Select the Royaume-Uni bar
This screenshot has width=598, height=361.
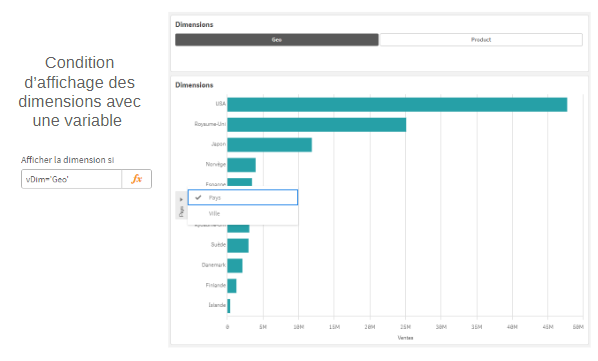pos(317,125)
